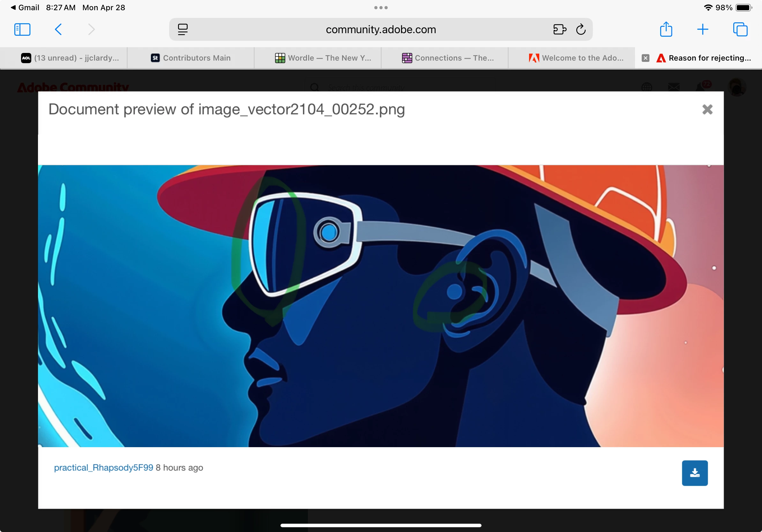Show the tab overview
This screenshot has height=532, width=762.
(x=740, y=30)
